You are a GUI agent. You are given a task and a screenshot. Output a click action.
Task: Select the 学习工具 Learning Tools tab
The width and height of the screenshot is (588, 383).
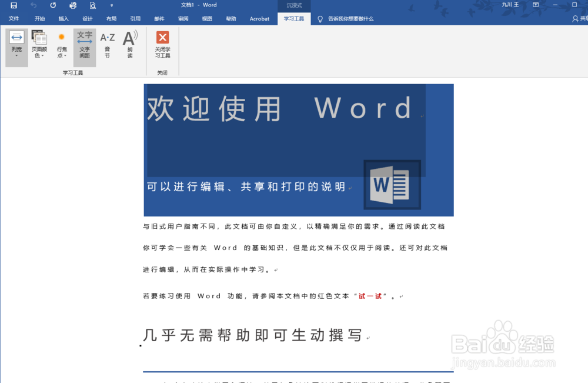tap(294, 18)
